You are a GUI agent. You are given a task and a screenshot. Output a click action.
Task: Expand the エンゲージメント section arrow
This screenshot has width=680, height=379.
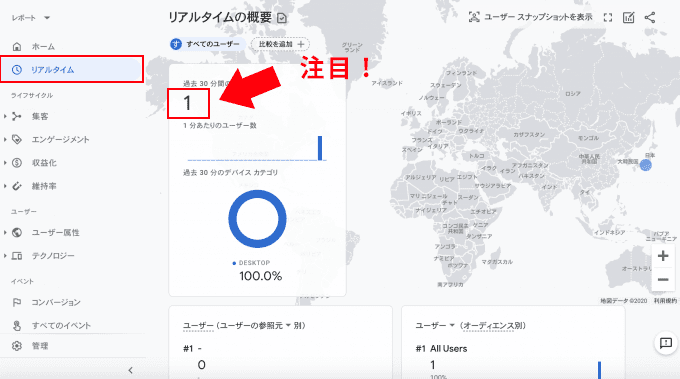coord(5,140)
